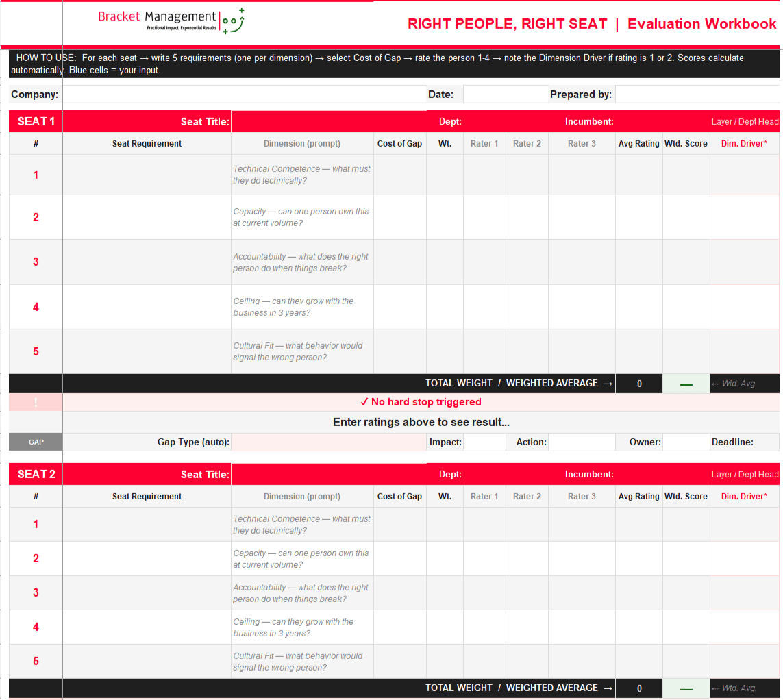The image size is (783, 700).
Task: Click Seat 1 Accountability prompt text
Action: pos(301,262)
